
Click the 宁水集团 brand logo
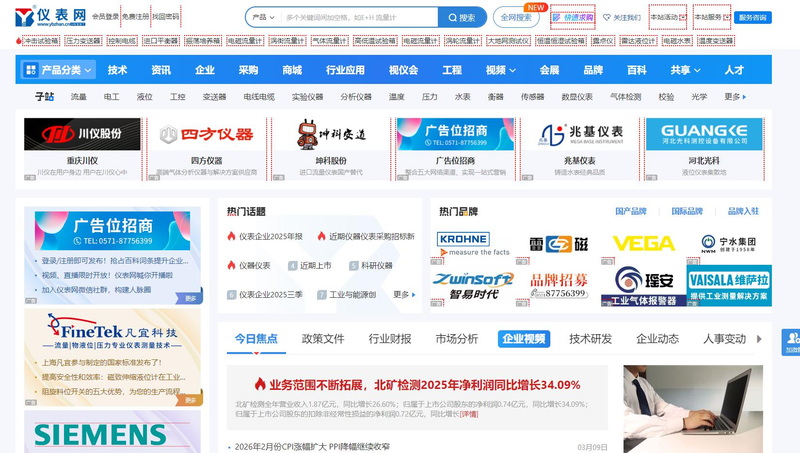729,244
